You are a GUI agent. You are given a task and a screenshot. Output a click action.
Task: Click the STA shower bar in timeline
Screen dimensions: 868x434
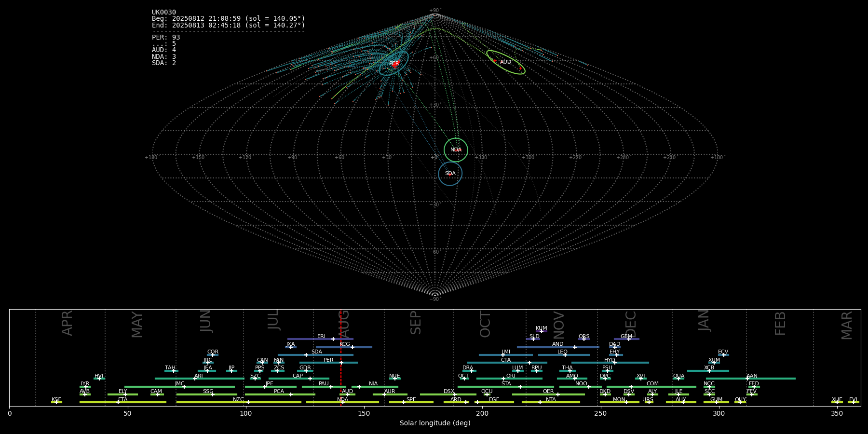click(x=506, y=387)
